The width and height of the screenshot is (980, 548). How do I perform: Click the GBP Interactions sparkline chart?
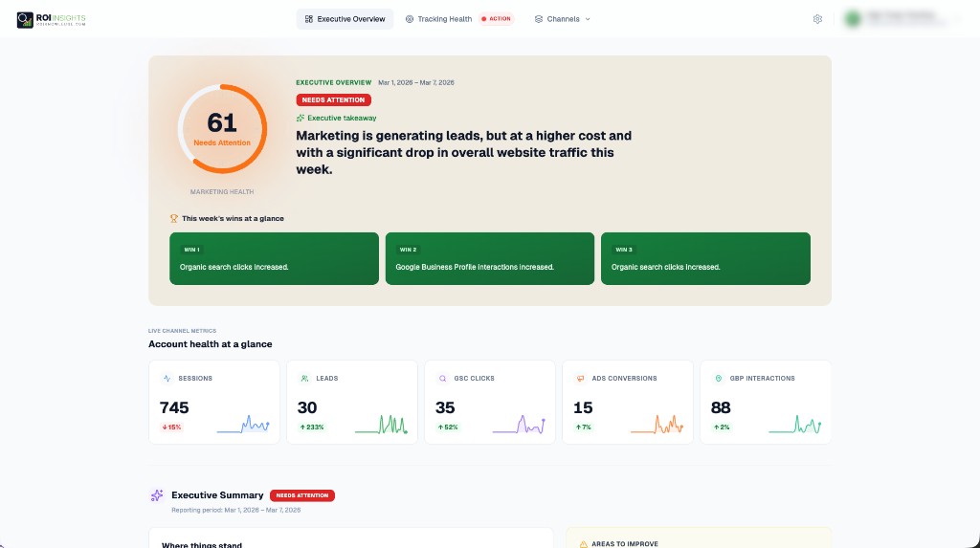pos(795,425)
